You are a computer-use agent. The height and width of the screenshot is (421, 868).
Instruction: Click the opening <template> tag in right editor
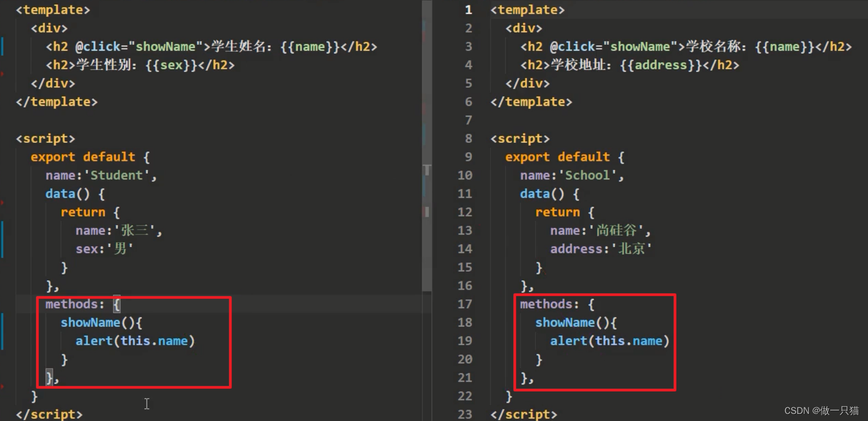point(528,10)
